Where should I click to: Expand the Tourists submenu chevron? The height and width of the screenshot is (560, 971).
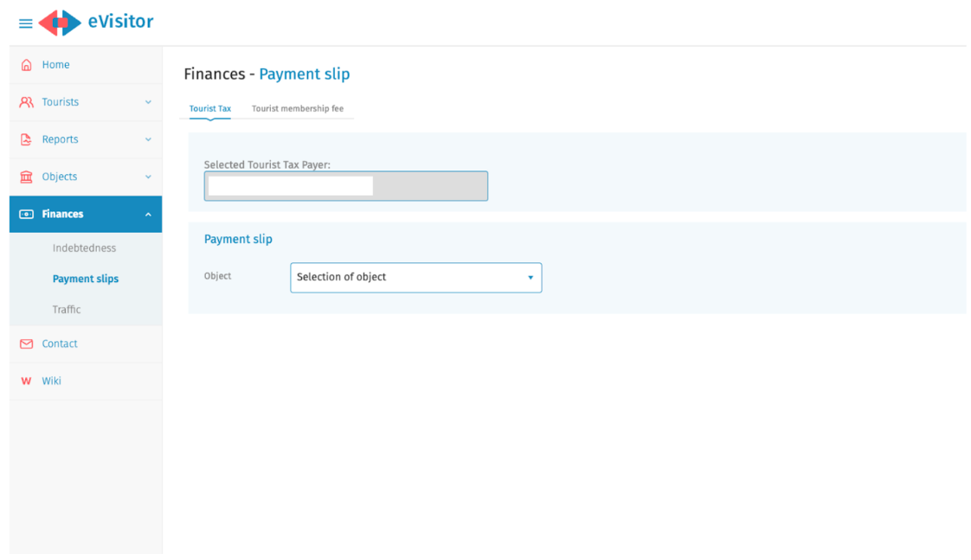(x=148, y=102)
